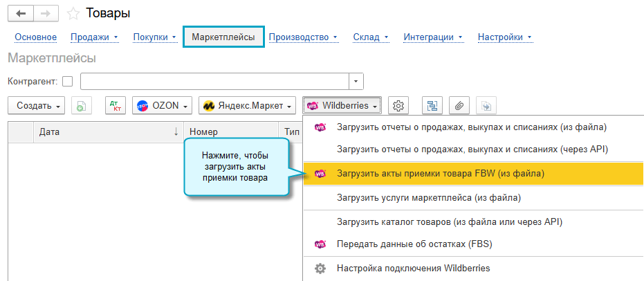Click the Wildberries logo in the toolbar button
This screenshot has width=644, height=281.
click(313, 106)
